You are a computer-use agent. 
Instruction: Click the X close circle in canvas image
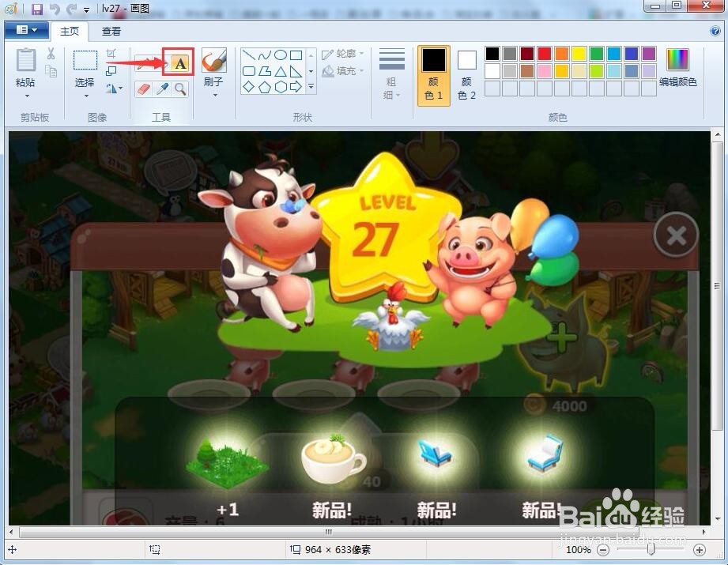coord(677,235)
